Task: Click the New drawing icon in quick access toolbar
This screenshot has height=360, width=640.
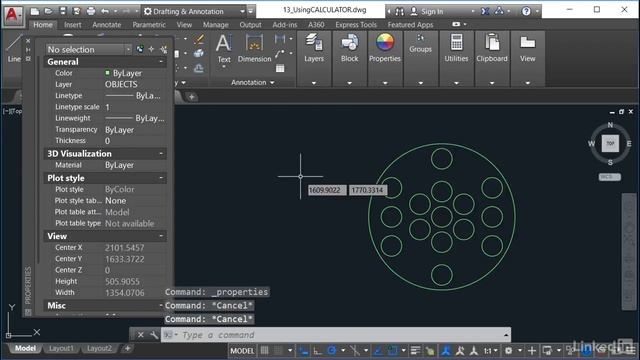Action: coord(35,11)
